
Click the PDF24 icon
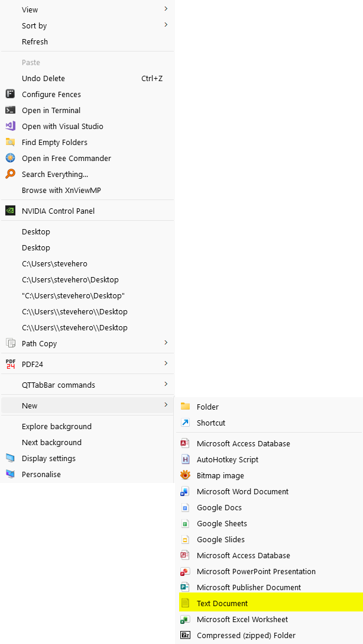point(10,364)
